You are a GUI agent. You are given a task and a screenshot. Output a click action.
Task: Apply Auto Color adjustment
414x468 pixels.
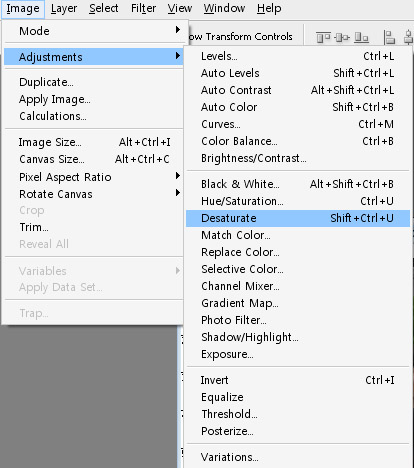(298, 107)
